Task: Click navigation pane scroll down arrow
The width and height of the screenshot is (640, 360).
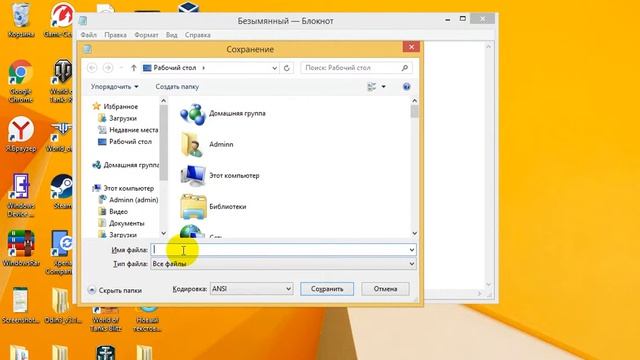Action: (x=164, y=233)
